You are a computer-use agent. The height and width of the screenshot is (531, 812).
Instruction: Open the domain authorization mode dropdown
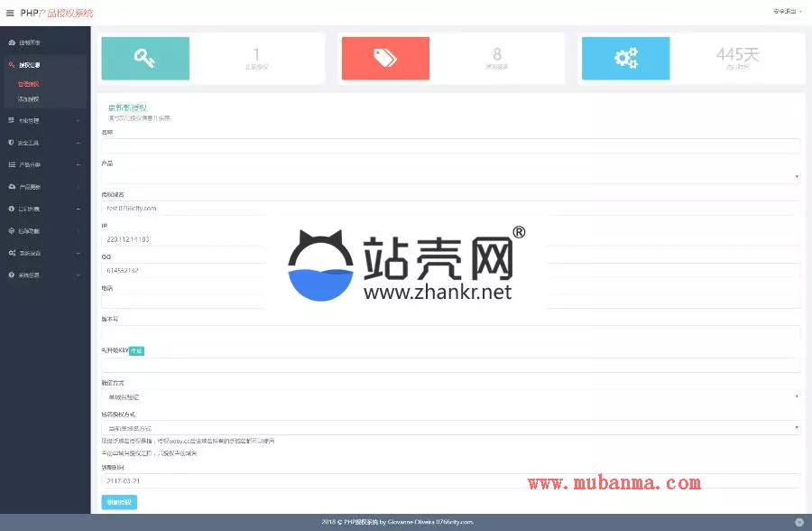coord(450,427)
